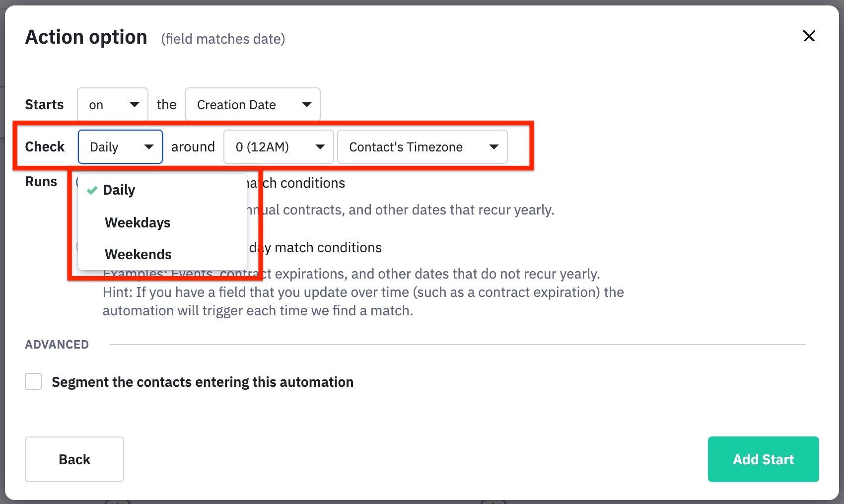
Task: Close the Action option dialog
Action: pos(809,36)
